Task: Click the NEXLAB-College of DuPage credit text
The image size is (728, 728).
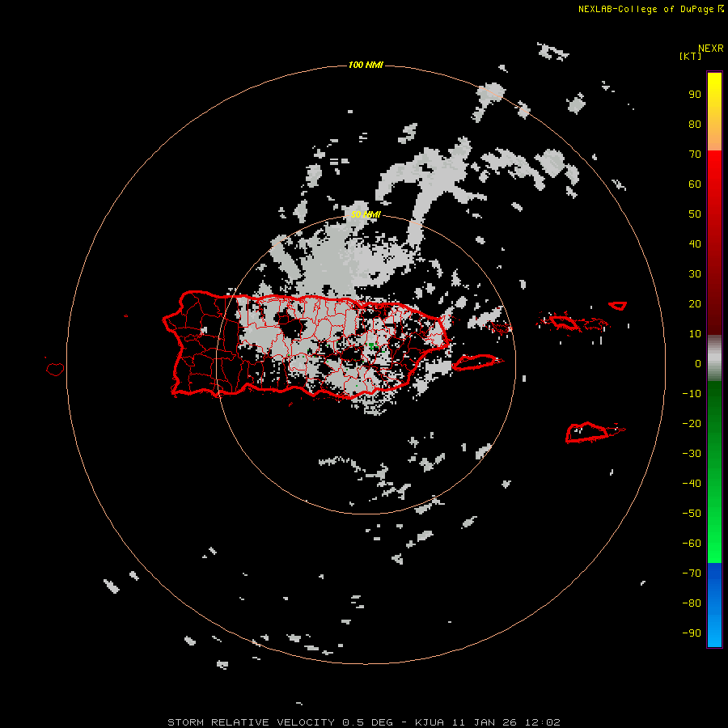Action: [x=650, y=9]
